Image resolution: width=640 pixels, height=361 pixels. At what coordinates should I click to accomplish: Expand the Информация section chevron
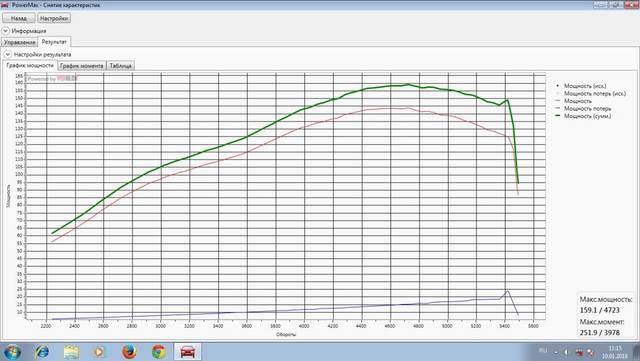tap(5, 31)
